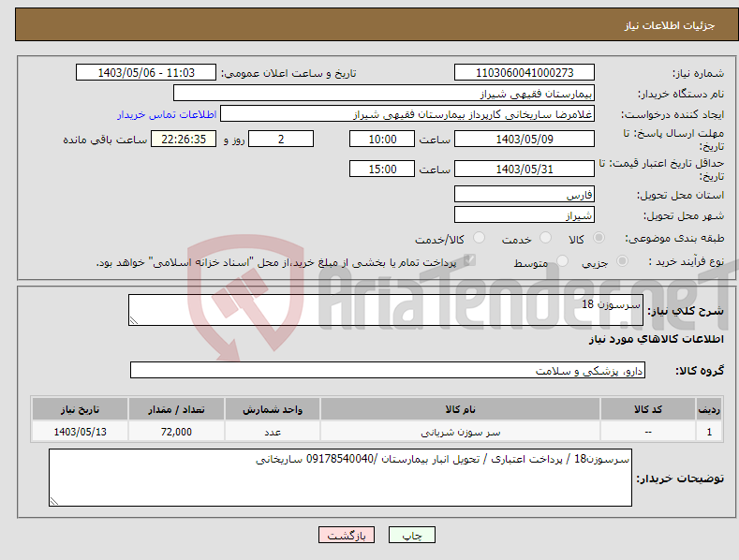Click the need date cell 1403/05/13

(80, 432)
